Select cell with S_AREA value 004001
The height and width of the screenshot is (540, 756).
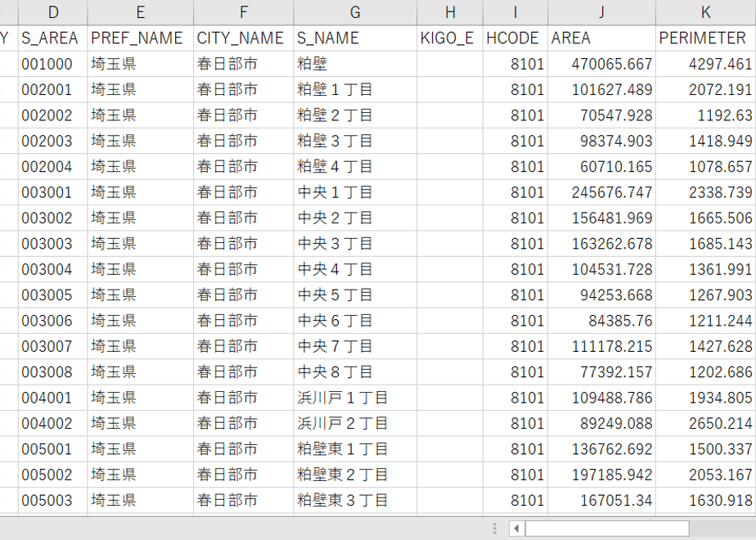click(x=53, y=398)
